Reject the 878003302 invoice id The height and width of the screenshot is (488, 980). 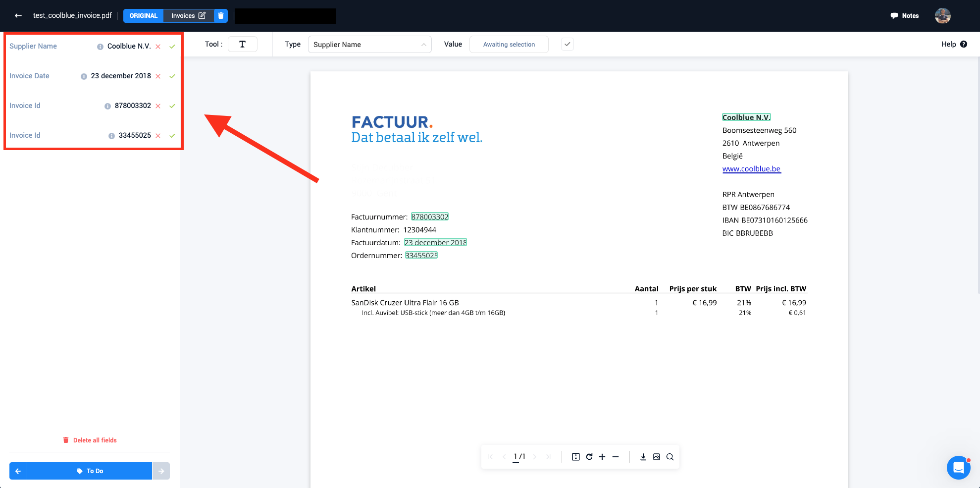158,106
